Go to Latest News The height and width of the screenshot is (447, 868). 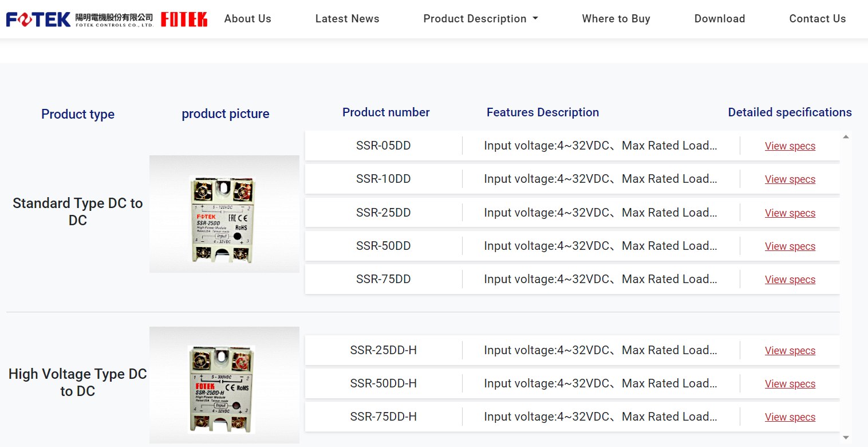347,19
